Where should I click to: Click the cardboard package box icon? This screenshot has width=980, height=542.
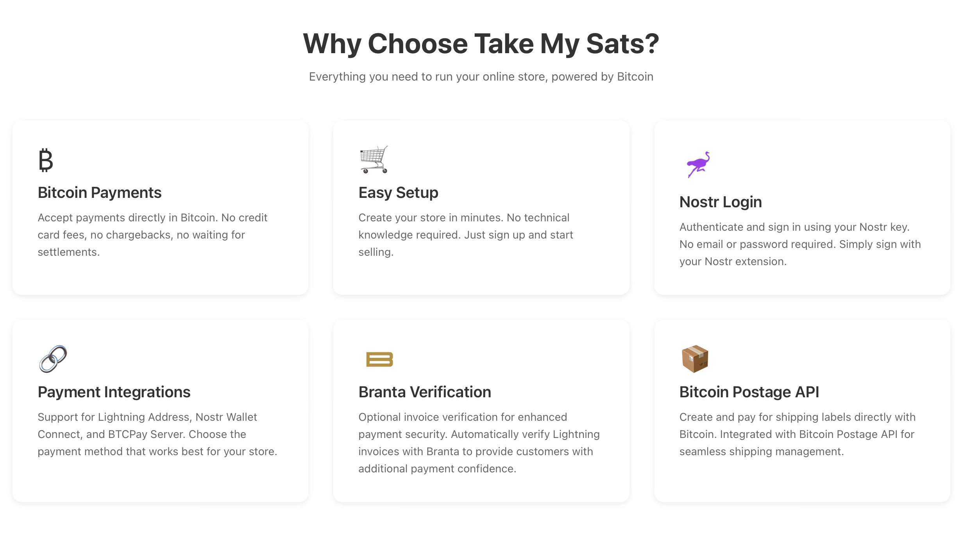(695, 359)
